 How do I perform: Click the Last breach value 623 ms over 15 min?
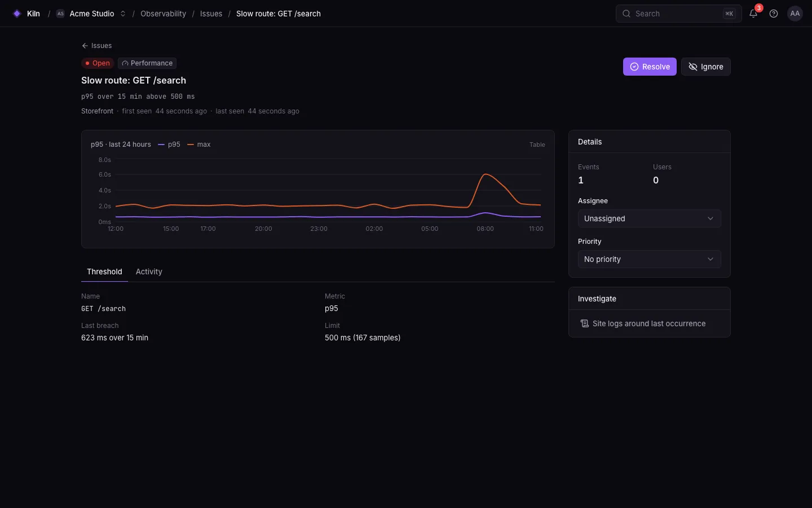click(114, 338)
